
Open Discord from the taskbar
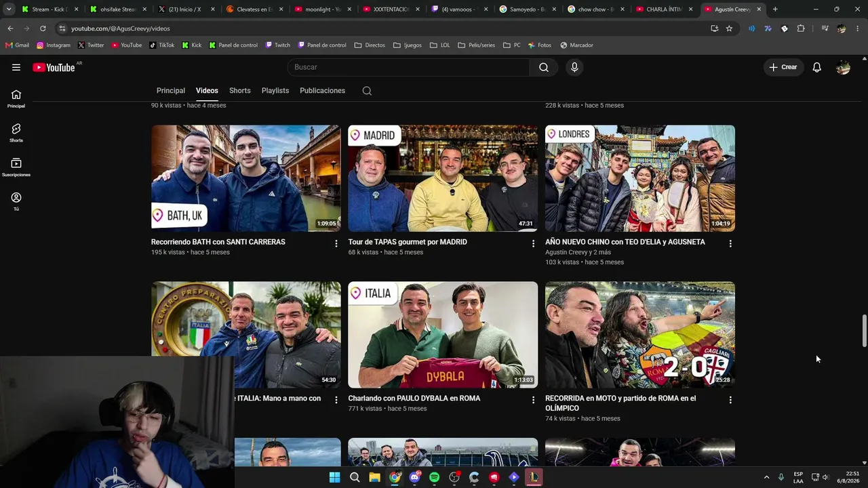pos(414,477)
